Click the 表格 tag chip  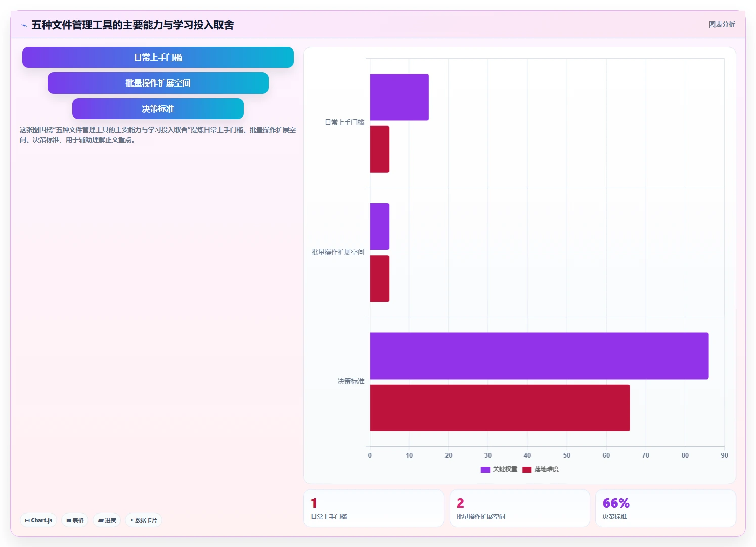[75, 520]
